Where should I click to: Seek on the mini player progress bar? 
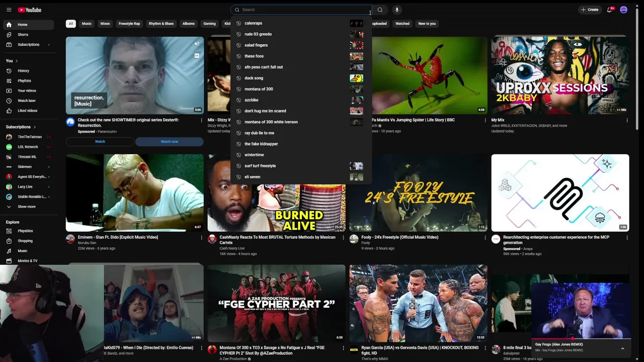(x=581, y=339)
